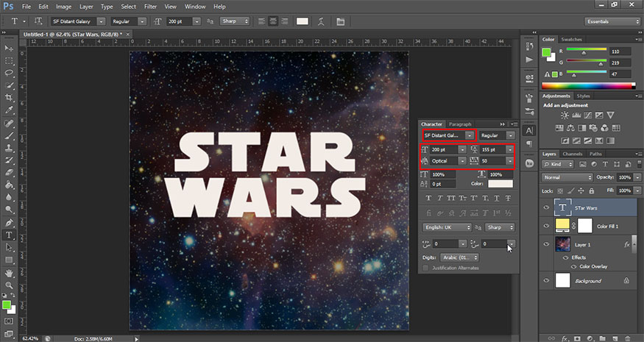Hide the Color Fill 1 layer
Viewport: 644px width, 342px height.
[546, 226]
